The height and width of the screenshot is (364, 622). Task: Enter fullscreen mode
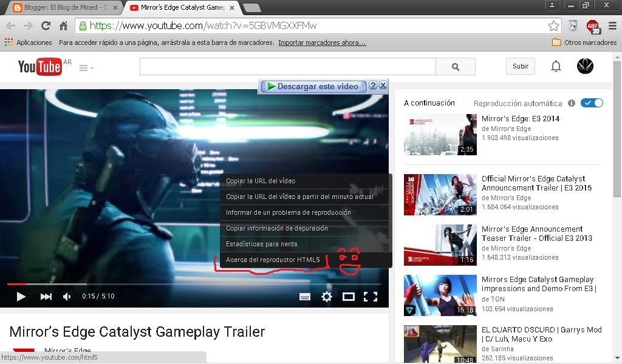coord(371,297)
